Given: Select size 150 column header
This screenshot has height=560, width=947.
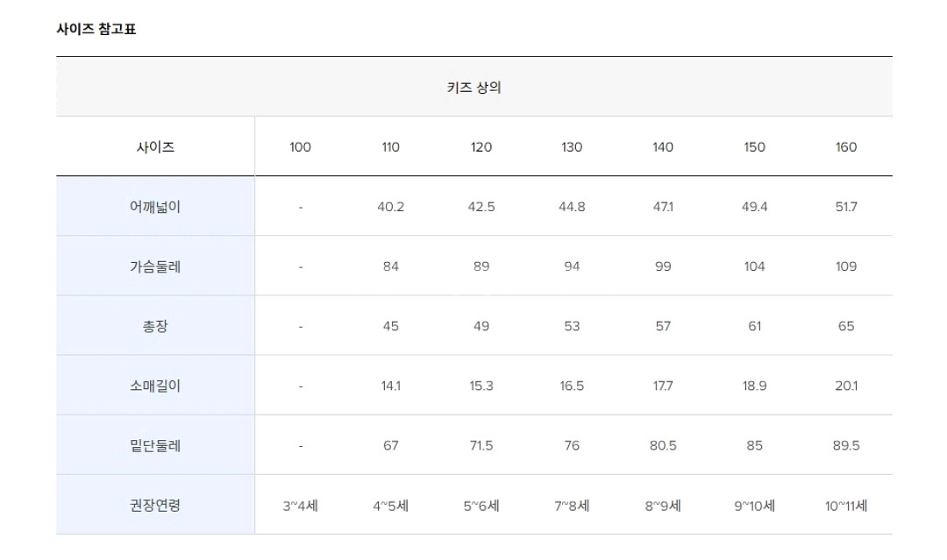Looking at the screenshot, I should pyautogui.click(x=754, y=147).
